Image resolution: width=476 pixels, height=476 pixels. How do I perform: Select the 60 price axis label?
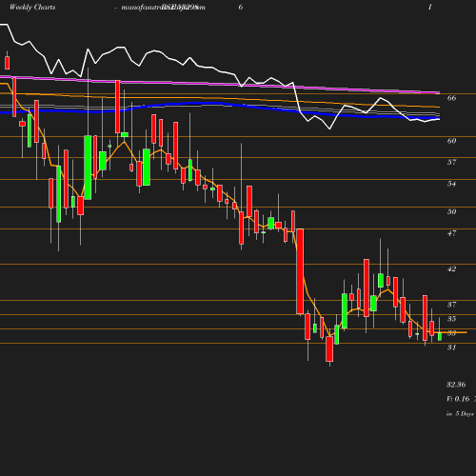(451, 141)
